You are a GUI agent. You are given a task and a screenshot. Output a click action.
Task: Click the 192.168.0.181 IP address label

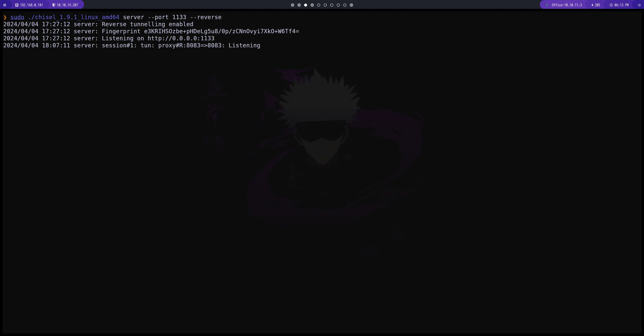click(31, 5)
